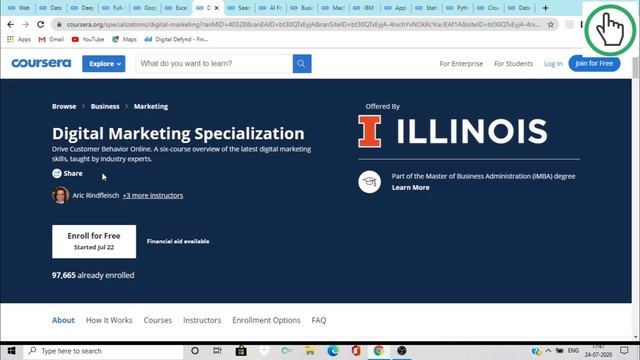Launch Microsoft Edge from the taskbar
The image size is (640, 360).
pos(333,351)
